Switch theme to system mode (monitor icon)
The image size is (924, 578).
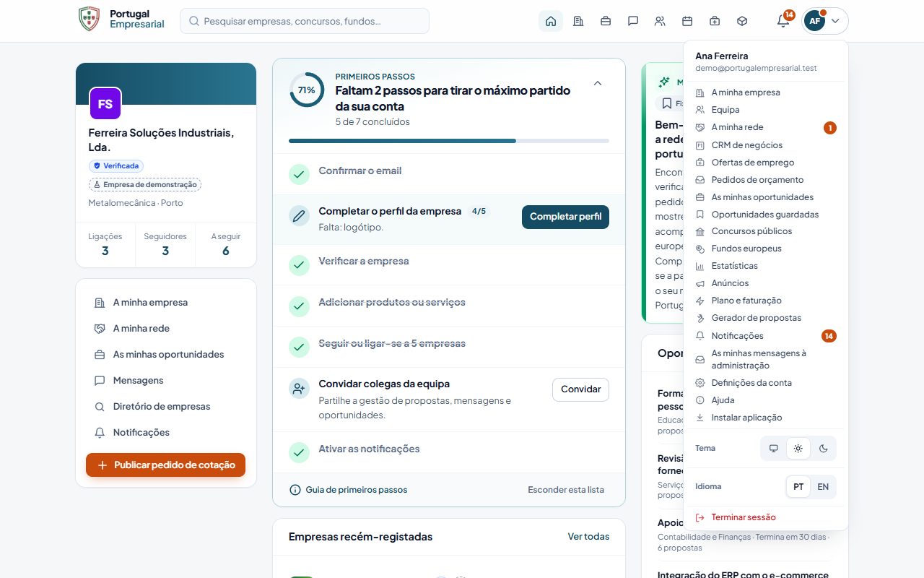(x=774, y=448)
